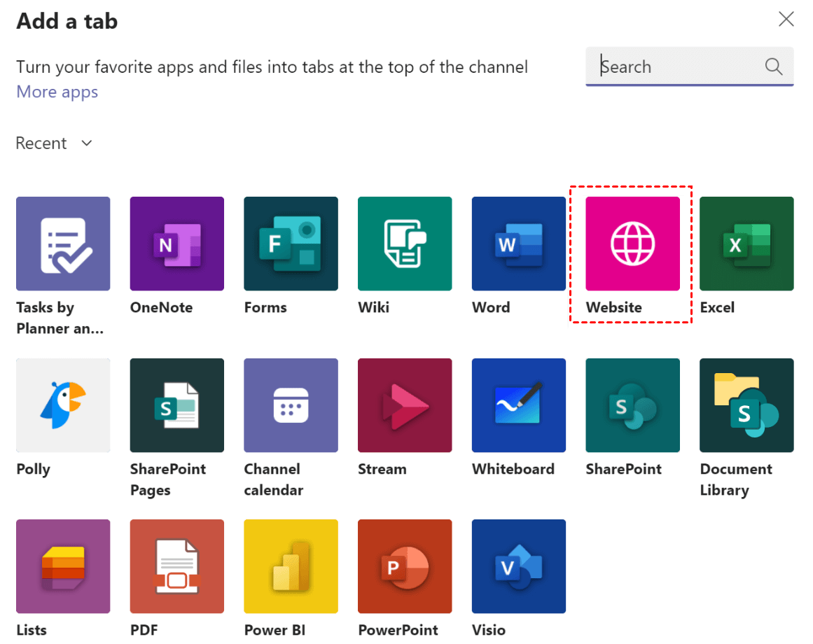Add a Power BI tab
This screenshot has height=644, width=813.
coord(291,566)
